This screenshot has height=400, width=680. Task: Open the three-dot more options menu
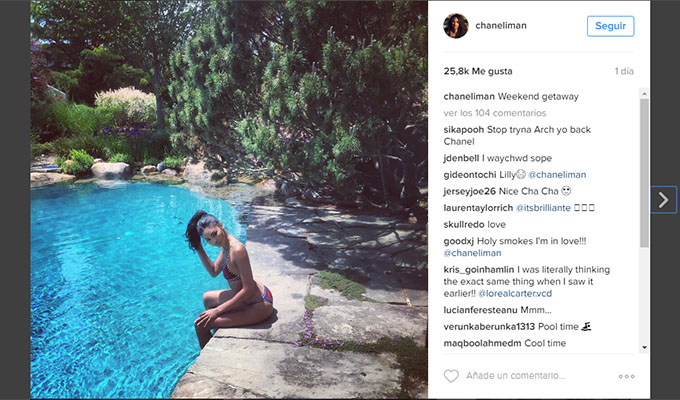click(626, 376)
